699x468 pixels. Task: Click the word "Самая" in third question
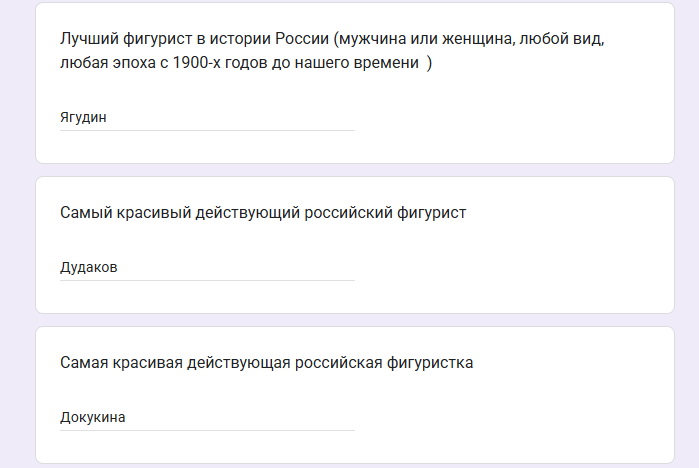[84, 362]
